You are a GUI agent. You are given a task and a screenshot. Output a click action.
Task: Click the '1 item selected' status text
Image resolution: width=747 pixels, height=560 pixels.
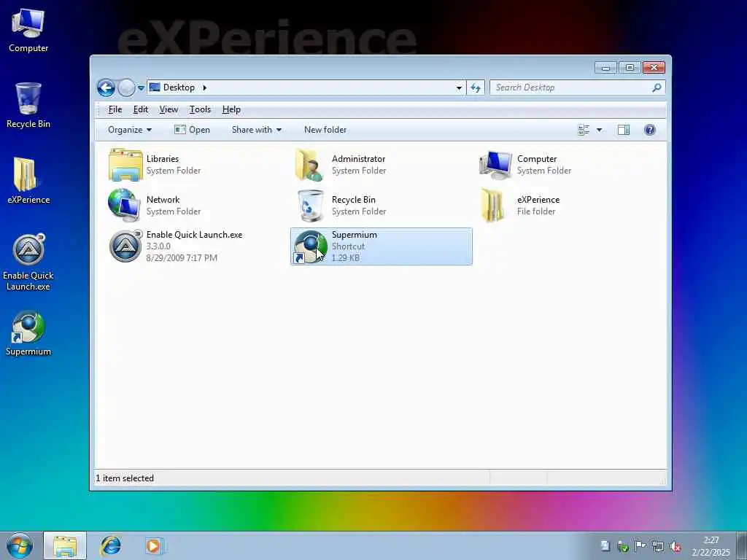coord(125,478)
